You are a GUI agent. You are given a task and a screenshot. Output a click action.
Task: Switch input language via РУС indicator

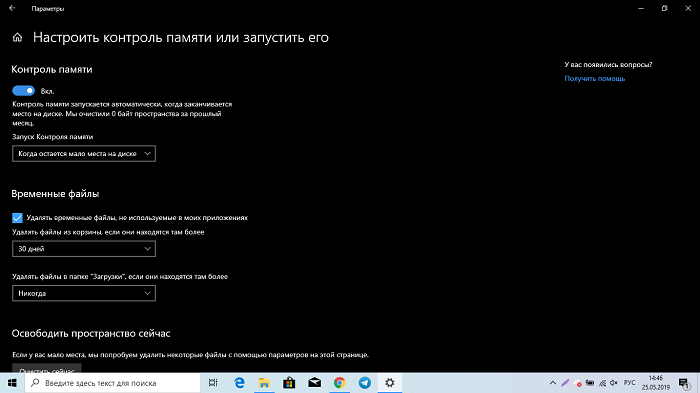coord(629,383)
